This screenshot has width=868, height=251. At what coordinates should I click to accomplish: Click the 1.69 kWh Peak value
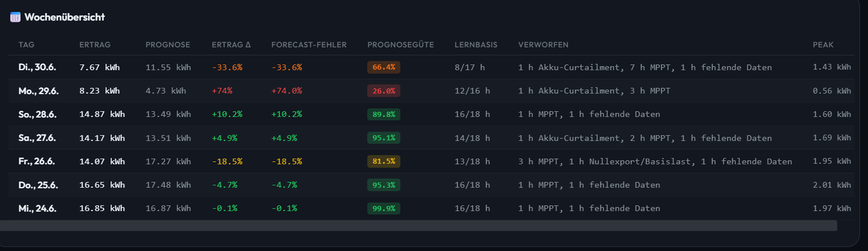tap(832, 138)
